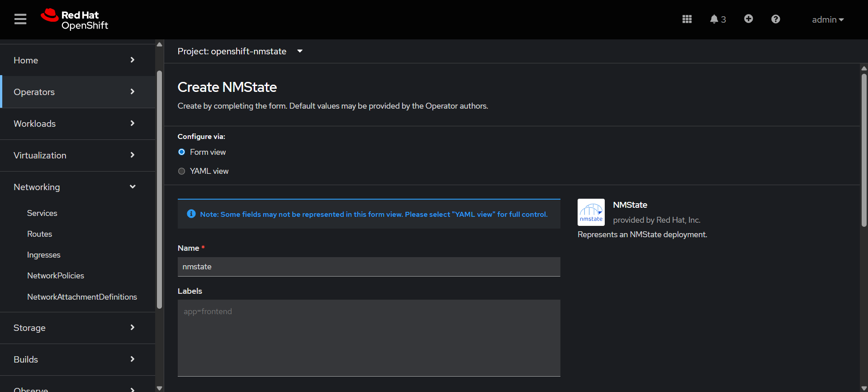Open the help question mark menu
Image resolution: width=868 pixels, height=392 pixels.
click(x=775, y=19)
